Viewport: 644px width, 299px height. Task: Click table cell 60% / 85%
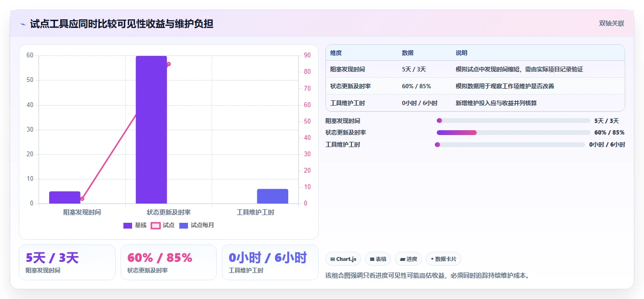[416, 86]
